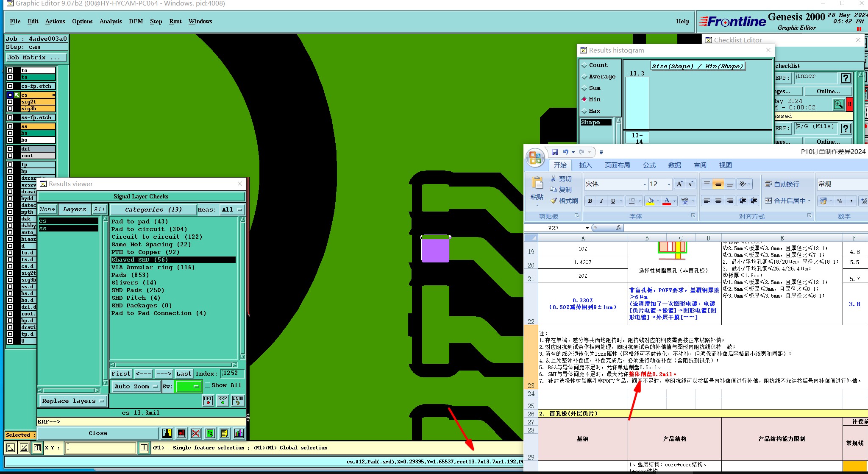The height and width of the screenshot is (474, 868).
Task: Enable the Show All checkbox
Action: pos(208,385)
